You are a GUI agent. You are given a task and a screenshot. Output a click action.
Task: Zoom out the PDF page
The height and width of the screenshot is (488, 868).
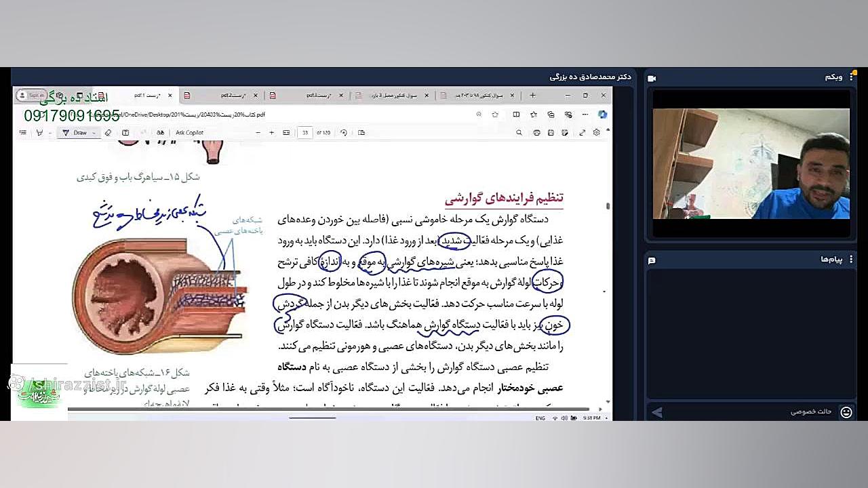pyautogui.click(x=258, y=133)
